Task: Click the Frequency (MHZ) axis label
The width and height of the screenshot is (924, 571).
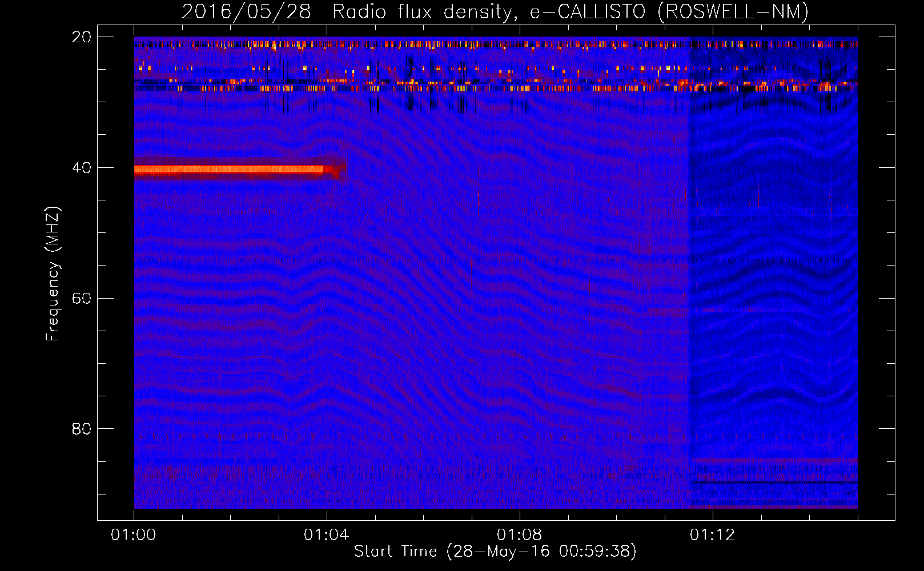Action: point(53,274)
